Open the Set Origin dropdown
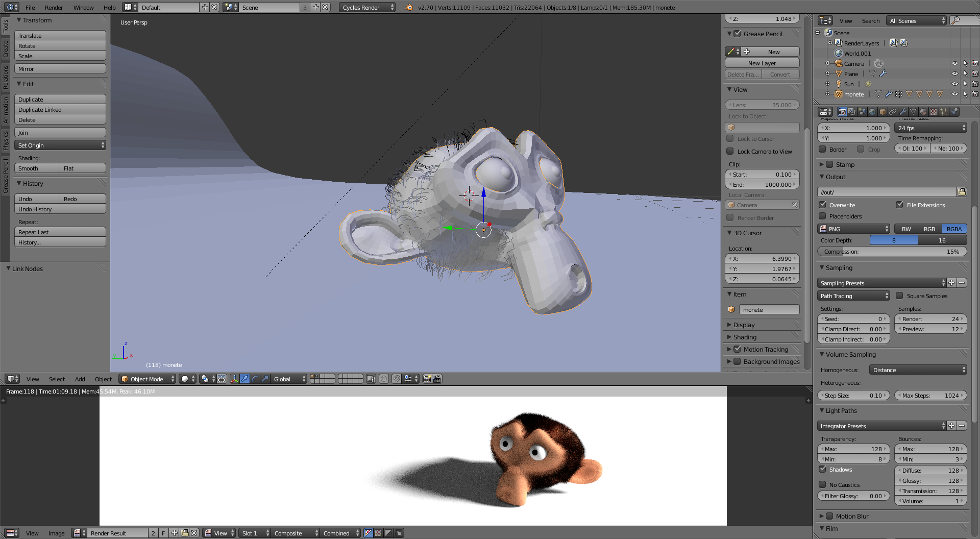Screen dimensions: 980x539 [x=60, y=145]
